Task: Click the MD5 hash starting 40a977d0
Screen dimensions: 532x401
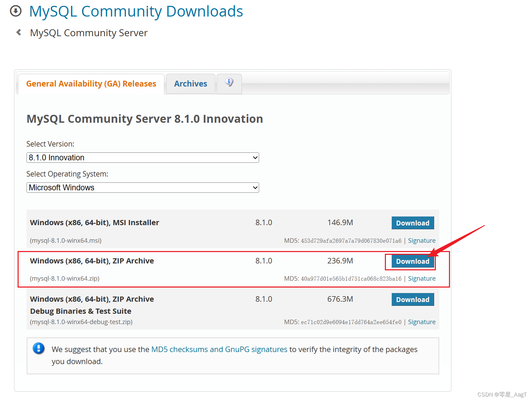Action: pos(351,279)
